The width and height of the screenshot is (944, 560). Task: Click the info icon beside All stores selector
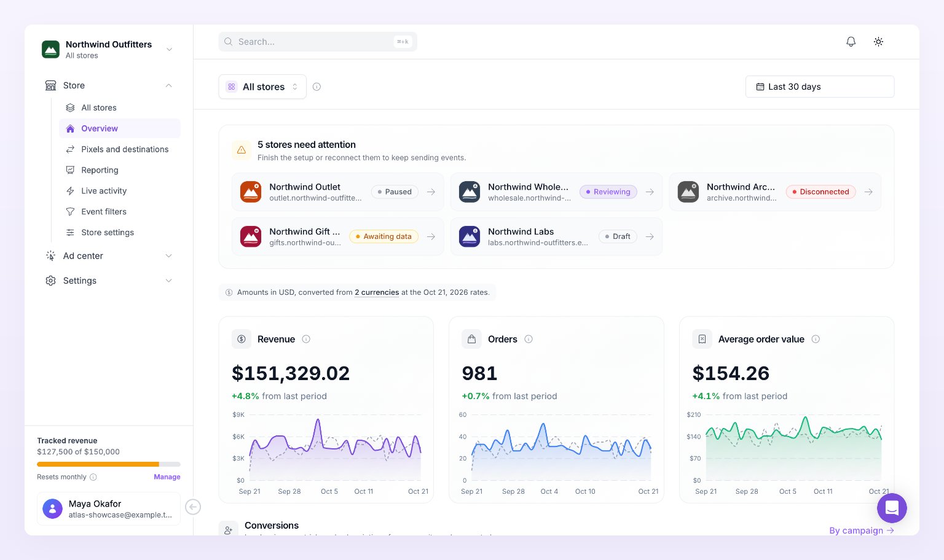point(317,87)
